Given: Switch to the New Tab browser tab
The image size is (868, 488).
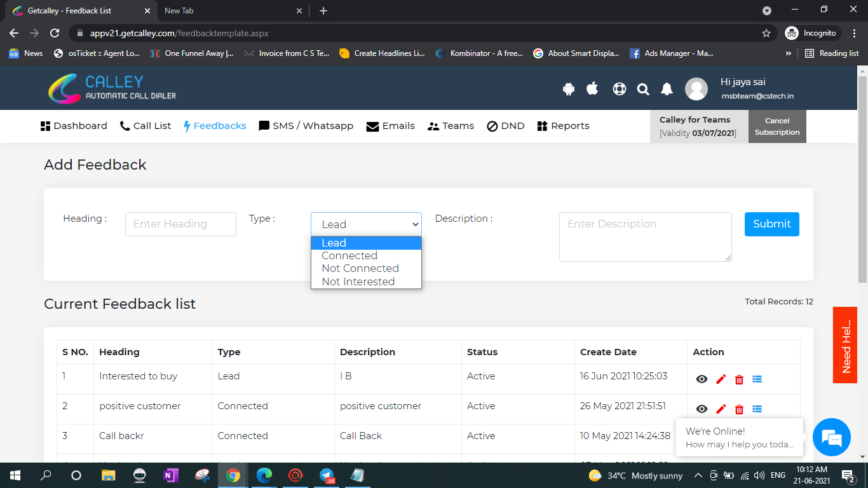Looking at the screenshot, I should point(232,11).
